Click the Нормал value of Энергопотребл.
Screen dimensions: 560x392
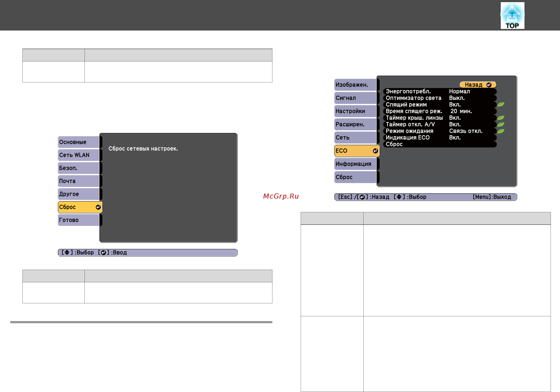(459, 91)
